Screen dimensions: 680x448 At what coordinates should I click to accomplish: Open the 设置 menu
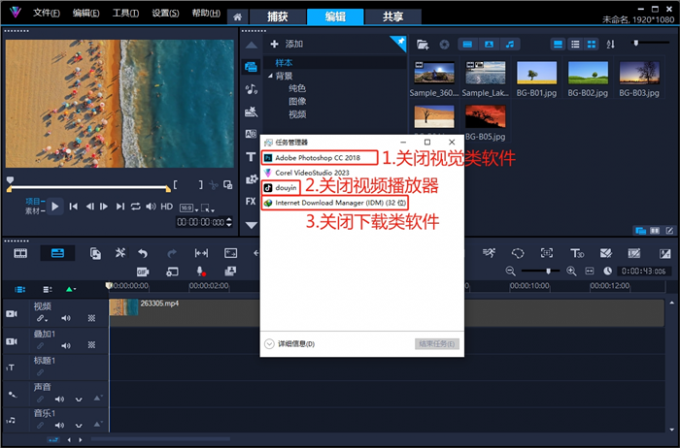click(x=166, y=13)
